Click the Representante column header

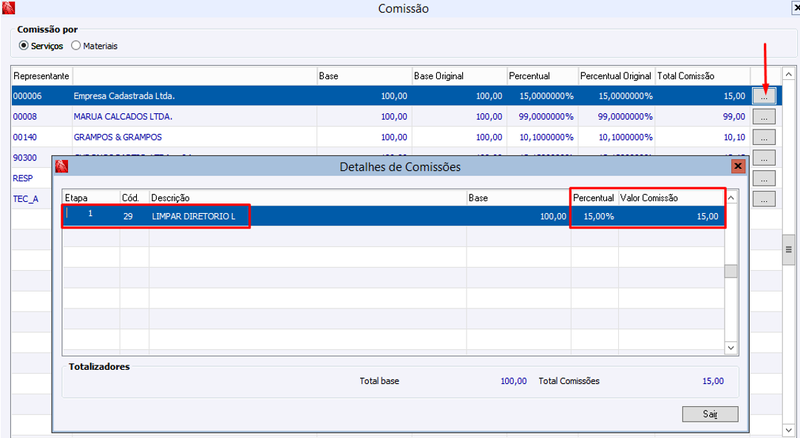(x=41, y=76)
